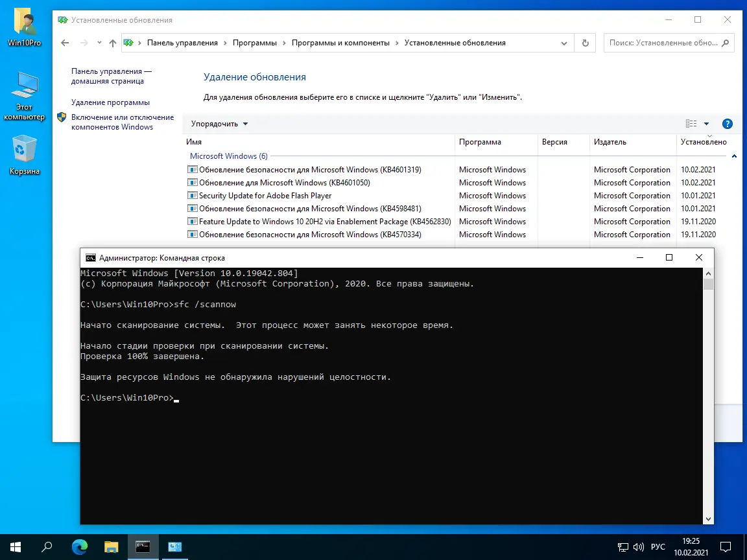Click icon of KB4598481 update row
This screenshot has width=747, height=560.
click(x=193, y=208)
